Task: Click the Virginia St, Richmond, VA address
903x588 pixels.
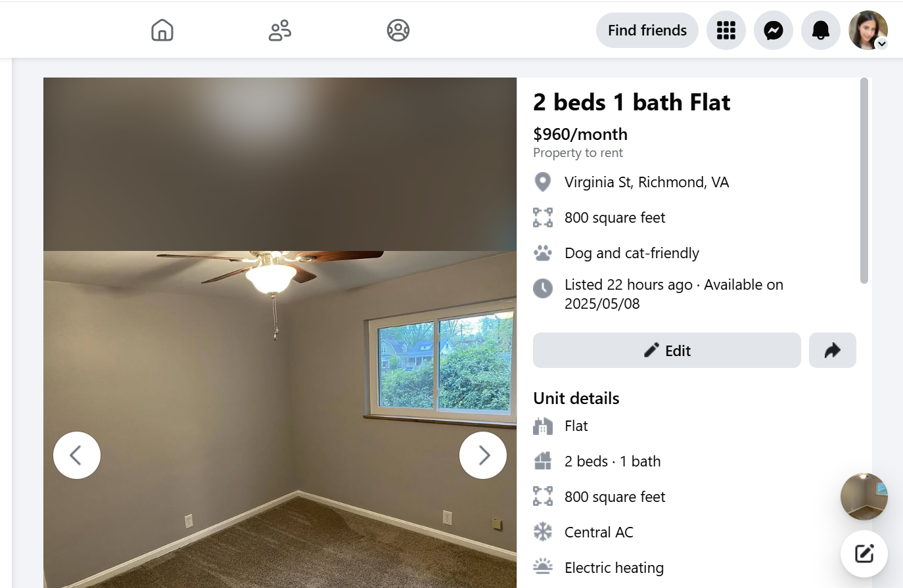Action: pos(647,182)
